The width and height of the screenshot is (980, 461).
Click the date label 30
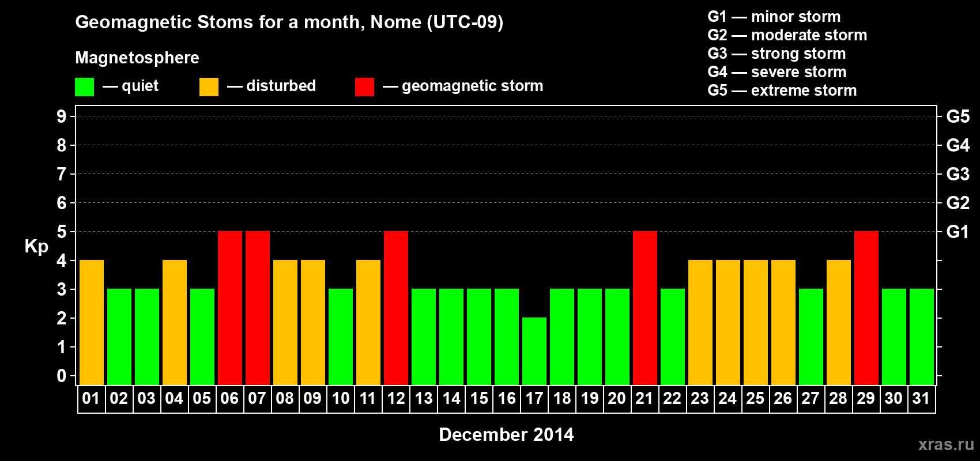click(x=894, y=398)
